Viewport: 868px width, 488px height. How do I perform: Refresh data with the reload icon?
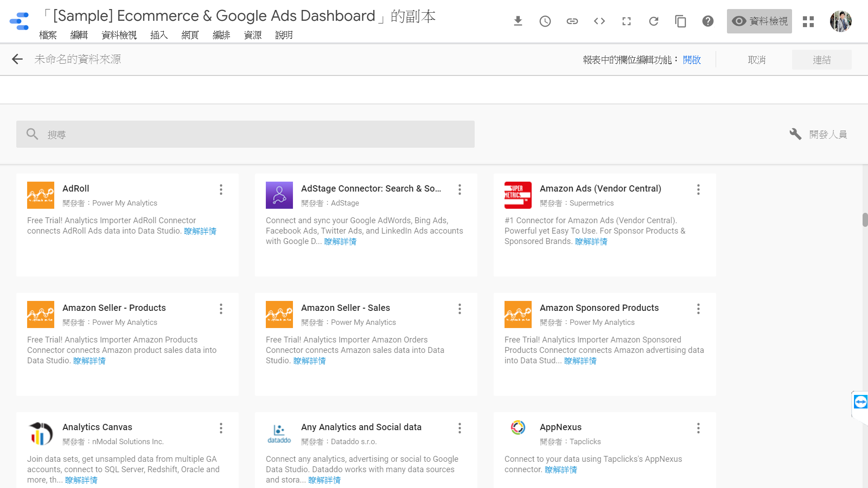coord(654,21)
